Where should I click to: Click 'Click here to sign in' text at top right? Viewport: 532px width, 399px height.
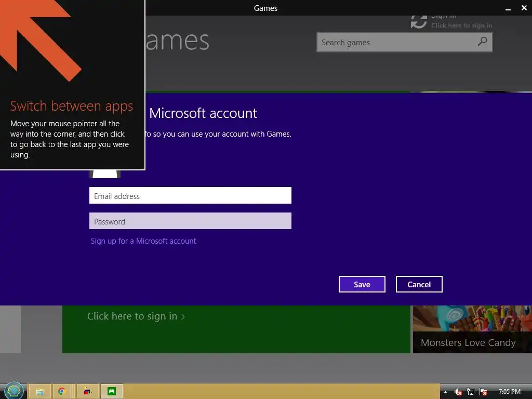pos(461,25)
